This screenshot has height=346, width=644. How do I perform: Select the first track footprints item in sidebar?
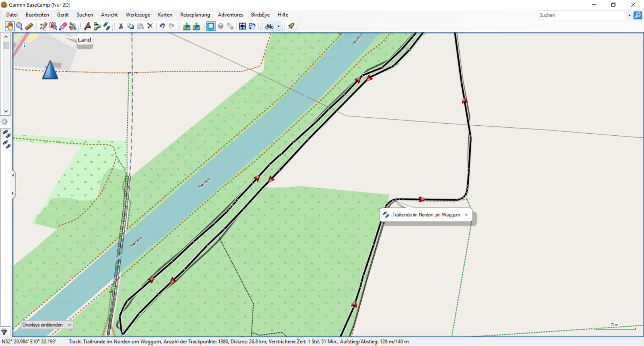point(6,134)
